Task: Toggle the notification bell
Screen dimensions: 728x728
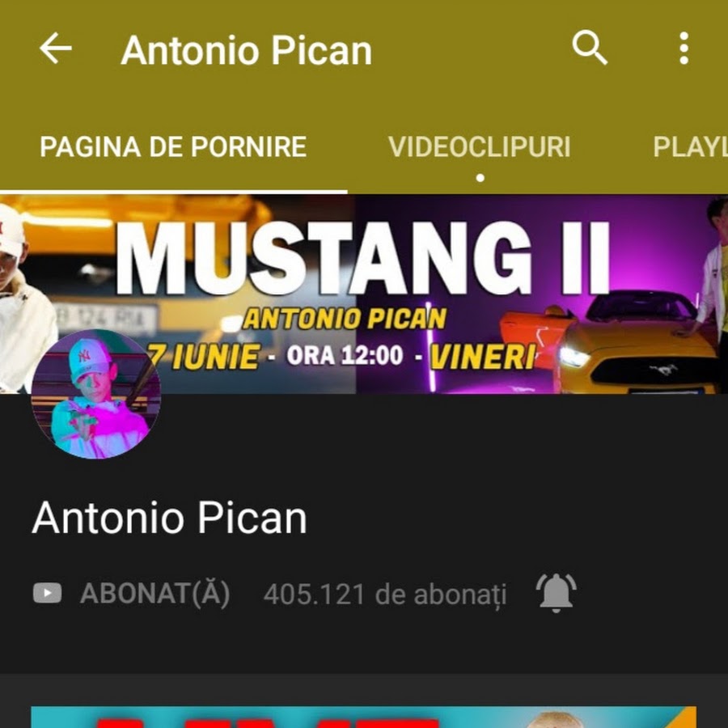Action: [557, 593]
